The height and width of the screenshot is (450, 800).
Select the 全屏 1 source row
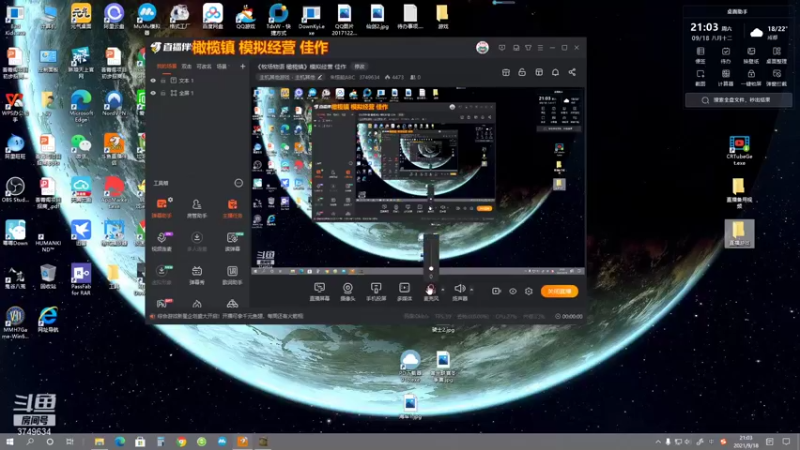pyautogui.click(x=198, y=93)
